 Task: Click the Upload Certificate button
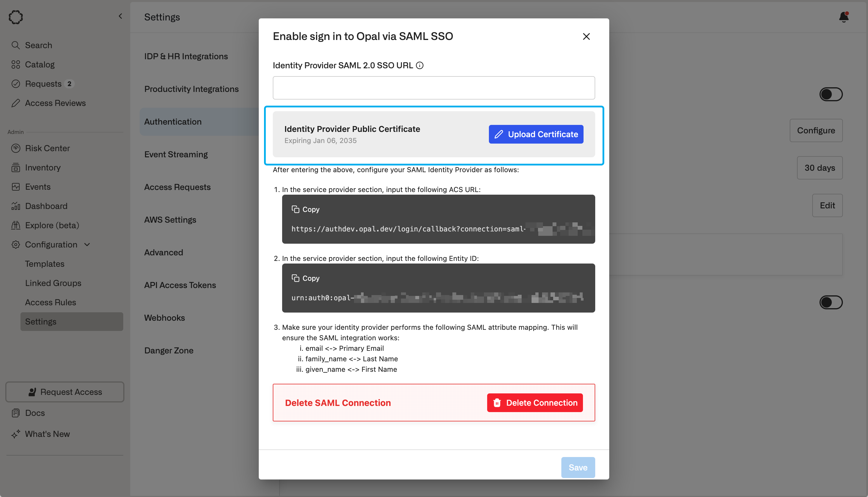[x=536, y=134]
